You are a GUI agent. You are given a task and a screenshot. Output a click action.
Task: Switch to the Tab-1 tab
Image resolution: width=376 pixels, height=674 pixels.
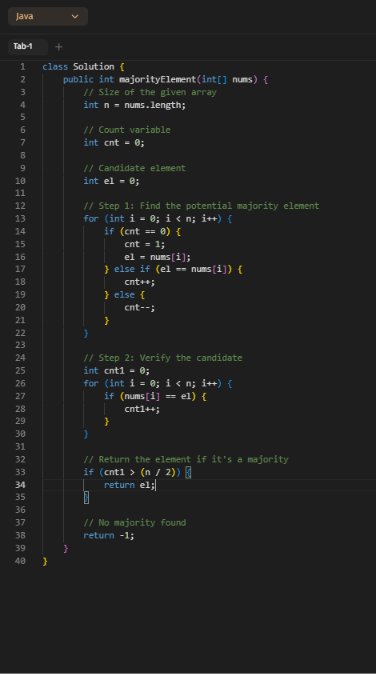pyautogui.click(x=27, y=46)
